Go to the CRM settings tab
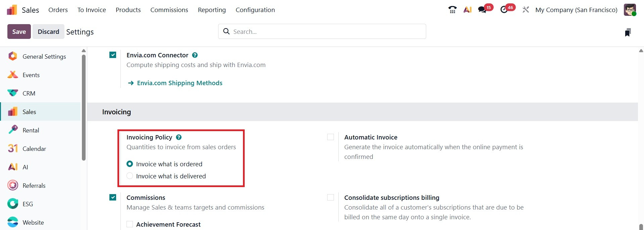The width and height of the screenshot is (644, 230). tap(29, 93)
